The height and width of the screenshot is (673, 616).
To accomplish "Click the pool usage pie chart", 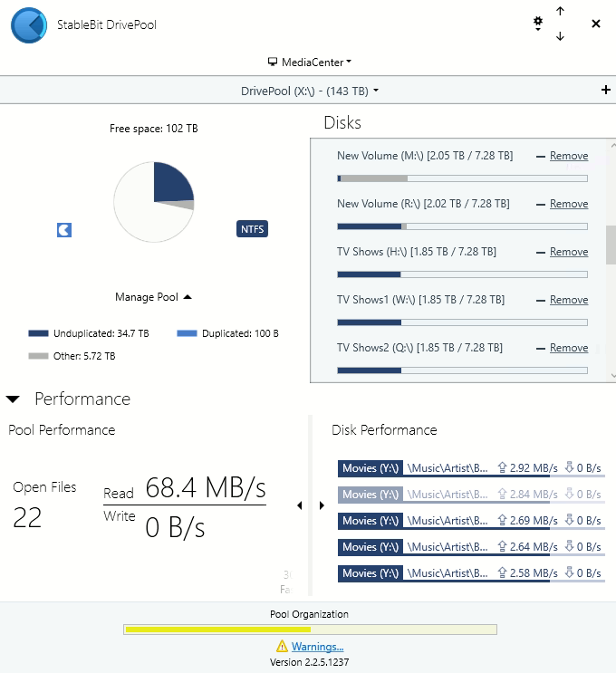I will pyautogui.click(x=154, y=202).
